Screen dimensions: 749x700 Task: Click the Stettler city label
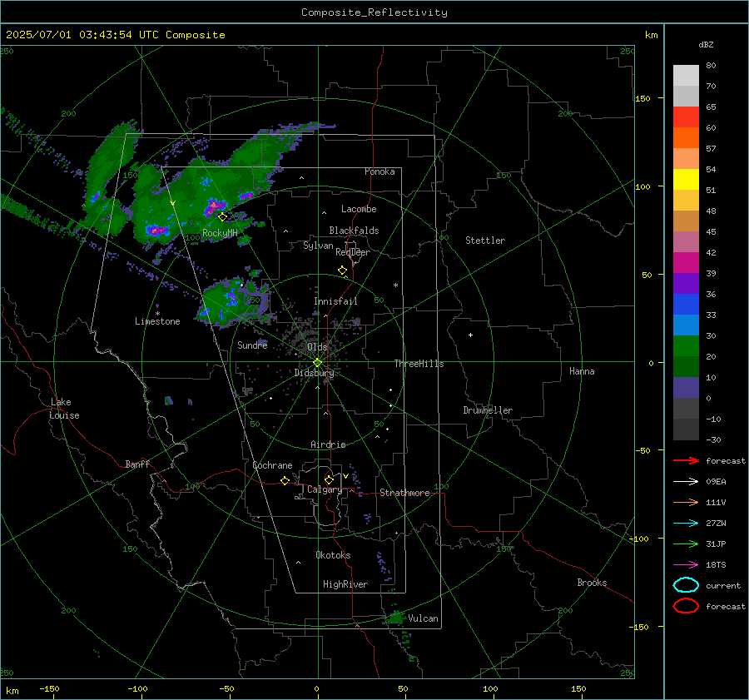(485, 241)
